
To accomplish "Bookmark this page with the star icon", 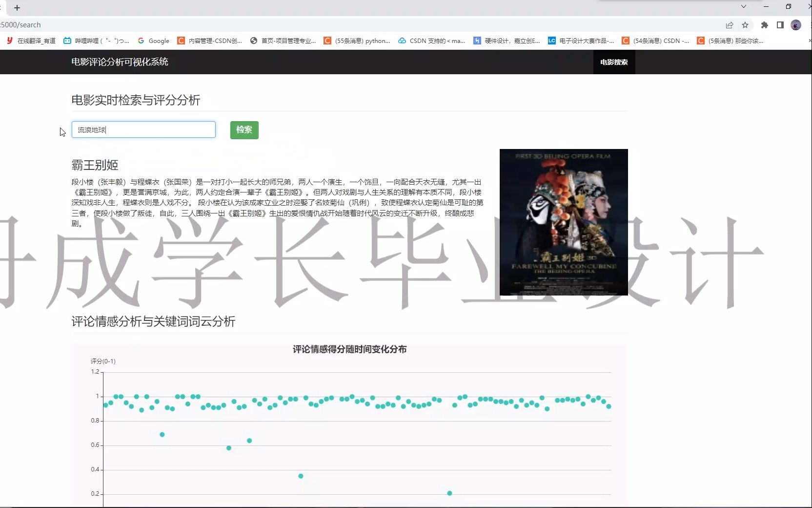I will [745, 25].
